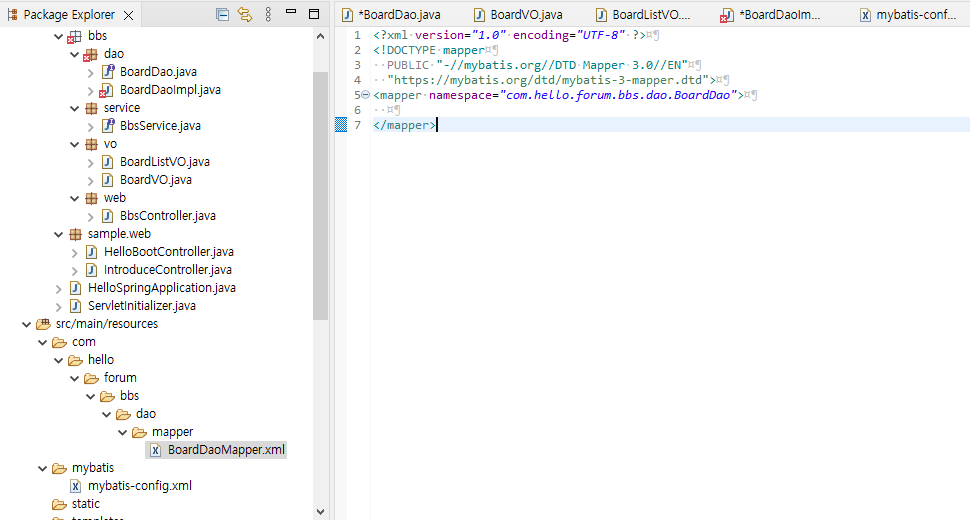Click the bbs package icon with error
Viewport: 970px width, 520px height.
point(75,36)
